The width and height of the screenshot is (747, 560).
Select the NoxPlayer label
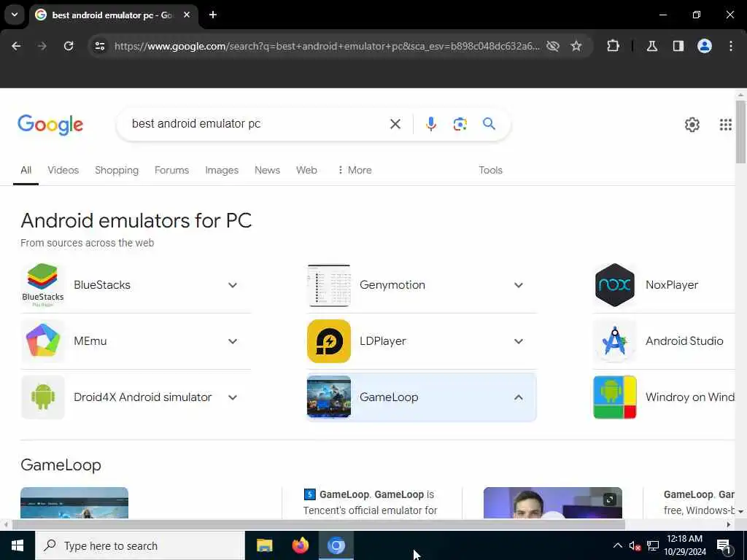[x=672, y=285]
